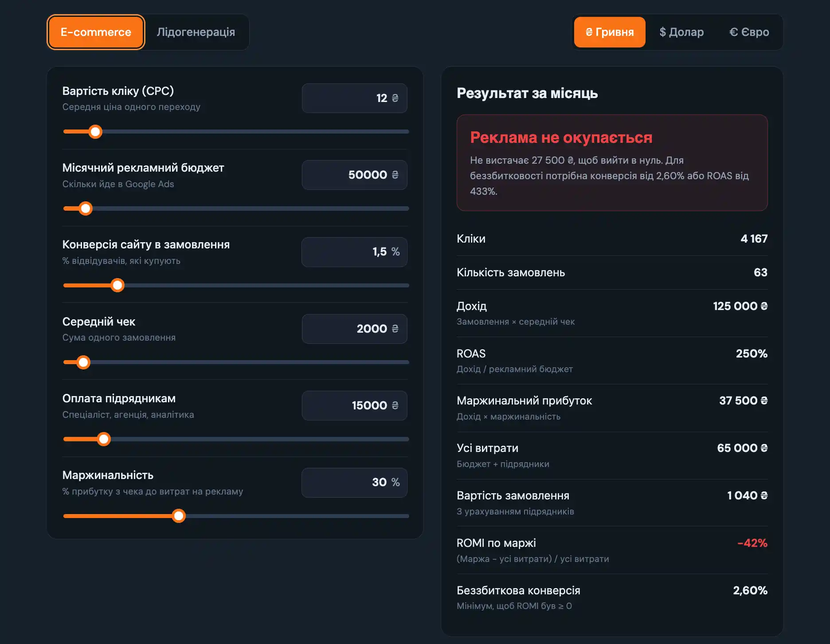Select the E-commerce tab
The width and height of the screenshot is (830, 644).
pyautogui.click(x=96, y=32)
